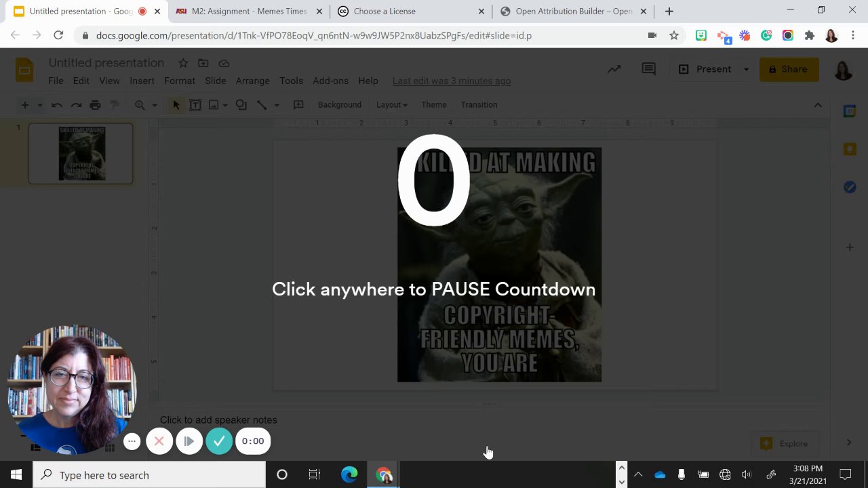Click the Transition button
This screenshot has height=488, width=868.
479,105
